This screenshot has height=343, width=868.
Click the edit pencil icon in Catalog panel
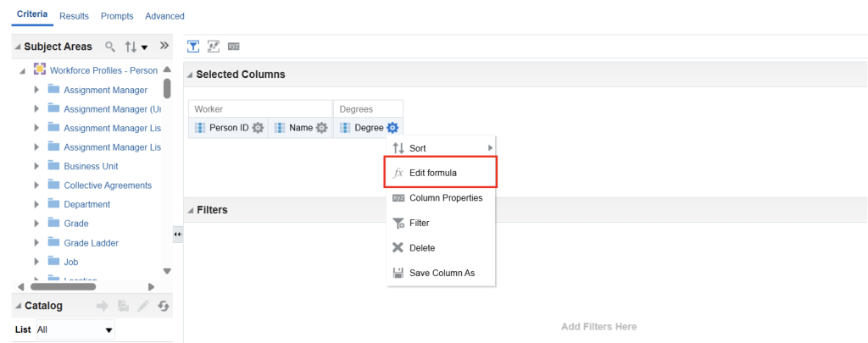[x=143, y=306]
